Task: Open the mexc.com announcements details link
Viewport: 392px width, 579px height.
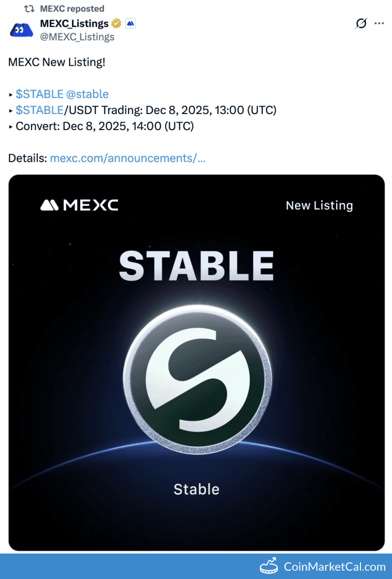Action: [127, 158]
